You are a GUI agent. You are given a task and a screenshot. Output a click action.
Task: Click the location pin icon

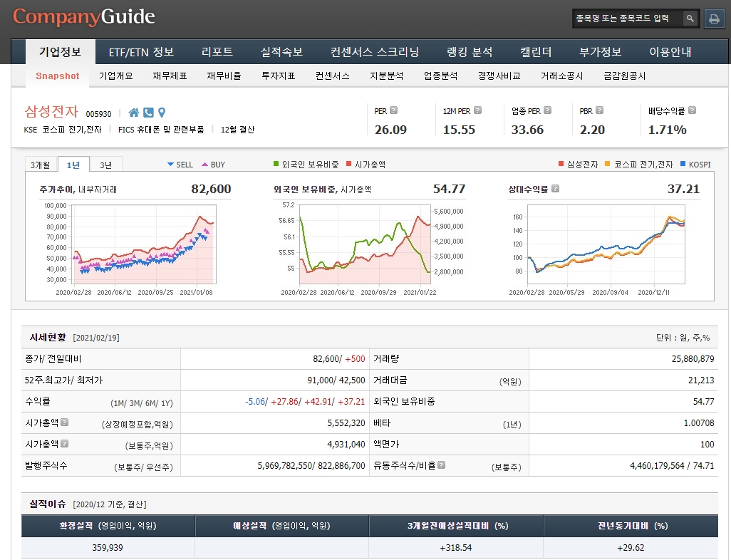162,113
